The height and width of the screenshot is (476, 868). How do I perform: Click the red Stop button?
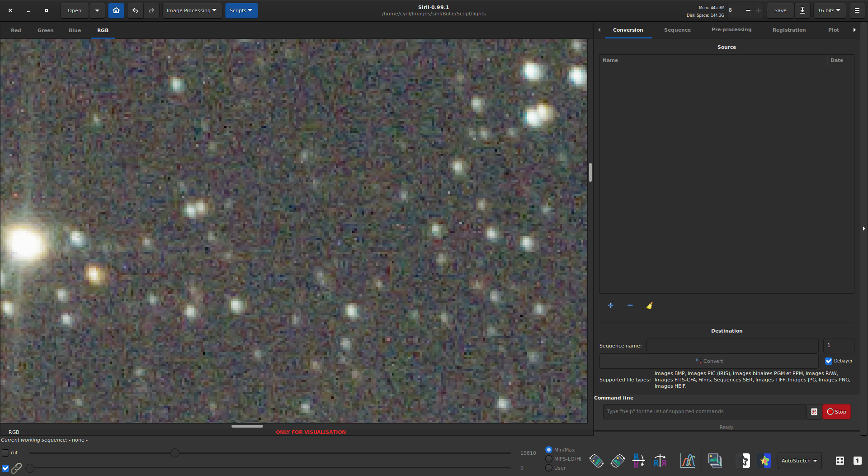(x=836, y=412)
